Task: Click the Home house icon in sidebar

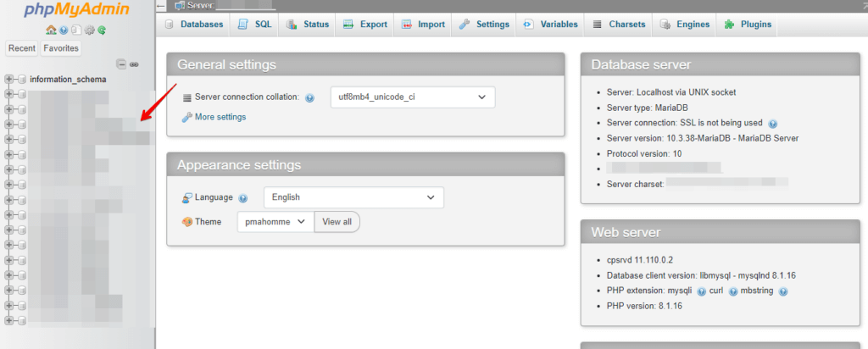Action: coord(51,30)
